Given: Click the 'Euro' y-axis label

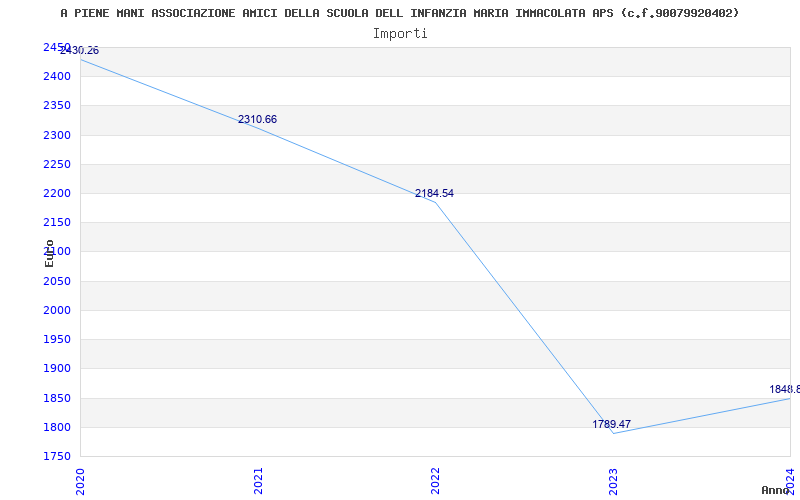Looking at the screenshot, I should tap(49, 253).
